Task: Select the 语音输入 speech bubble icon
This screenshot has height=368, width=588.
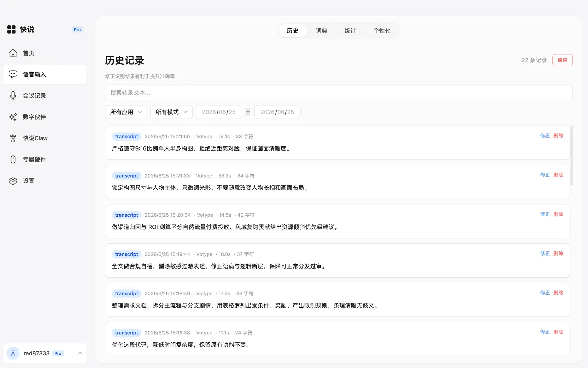Action: 13,74
